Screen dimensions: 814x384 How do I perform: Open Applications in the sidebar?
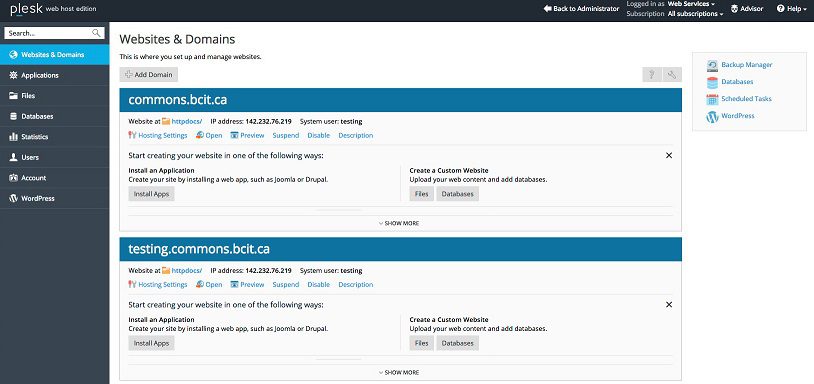55,75
